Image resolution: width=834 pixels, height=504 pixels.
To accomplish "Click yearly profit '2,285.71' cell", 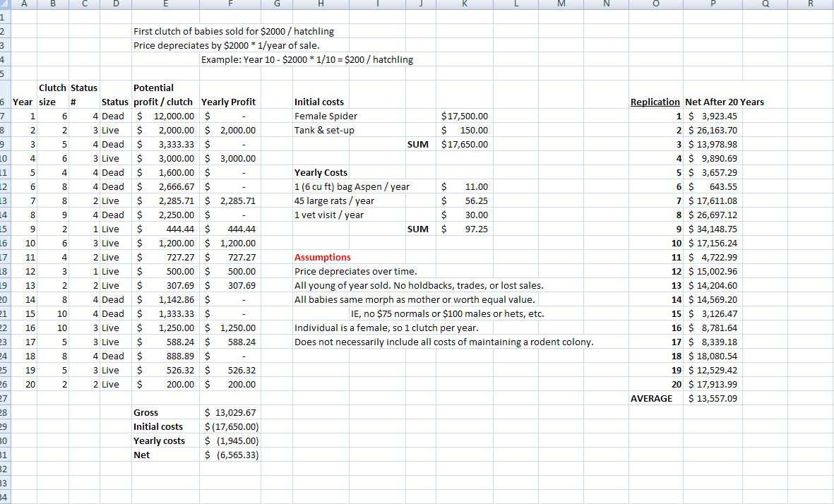I will coord(230,201).
